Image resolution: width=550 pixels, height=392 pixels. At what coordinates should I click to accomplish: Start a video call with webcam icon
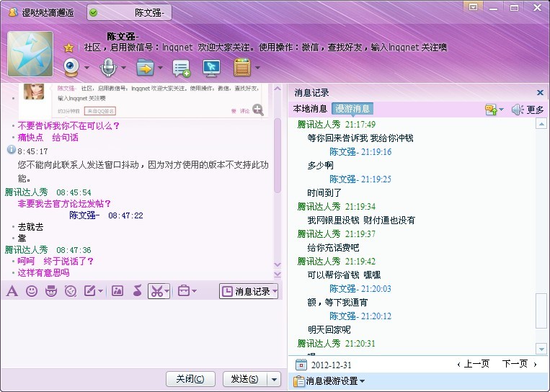coord(71,67)
